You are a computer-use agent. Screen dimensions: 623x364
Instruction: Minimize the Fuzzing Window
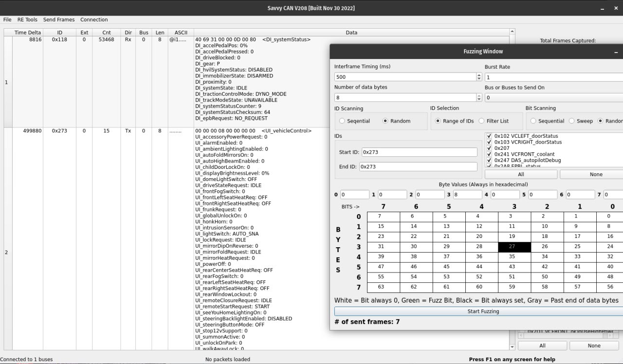click(x=616, y=52)
